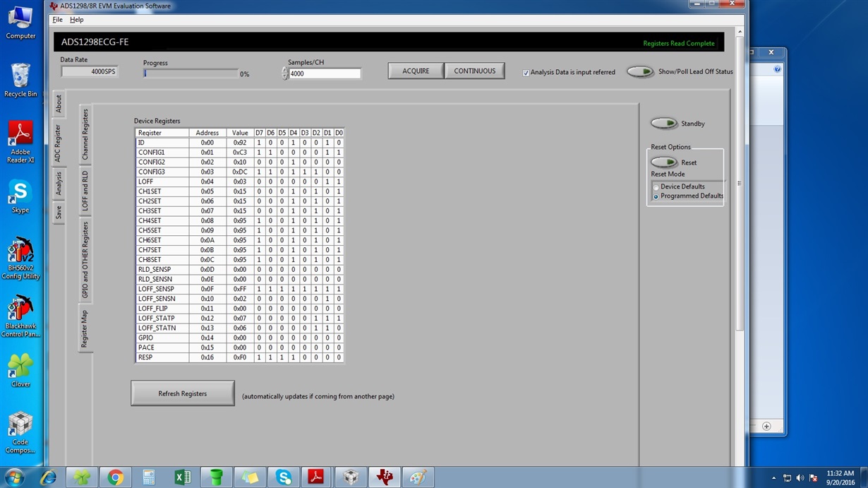Open the Register Map tab
The height and width of the screenshot is (488, 868).
(85, 328)
